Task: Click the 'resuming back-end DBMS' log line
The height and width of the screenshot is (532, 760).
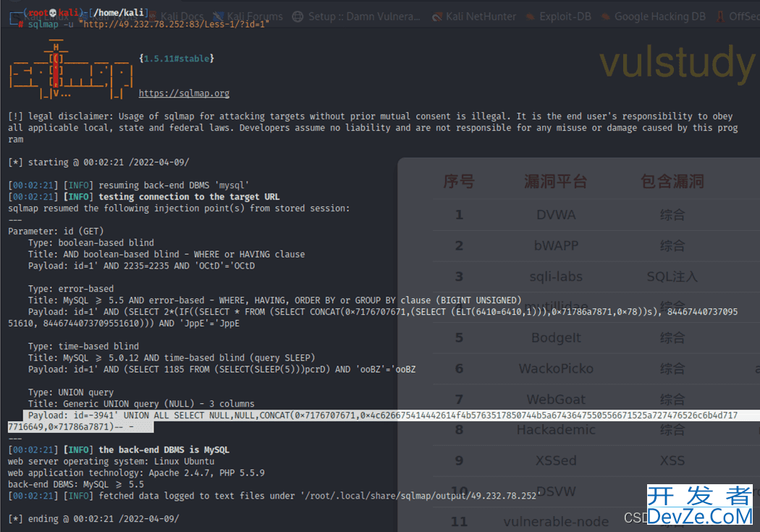Action: [x=128, y=185]
